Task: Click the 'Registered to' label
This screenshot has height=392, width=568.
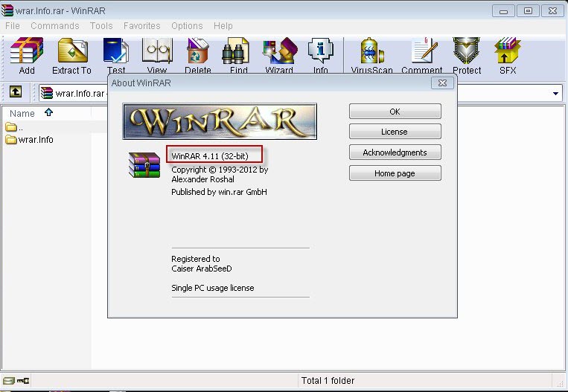Action: point(196,259)
